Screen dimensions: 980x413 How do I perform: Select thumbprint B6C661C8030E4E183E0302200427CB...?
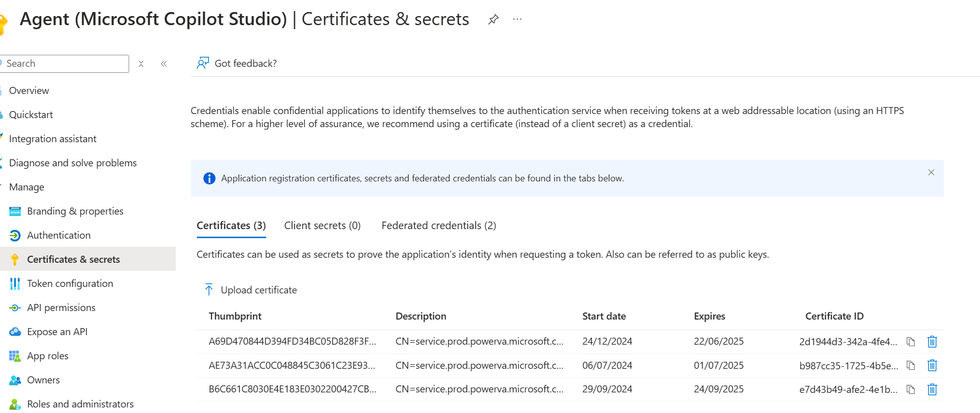(292, 389)
